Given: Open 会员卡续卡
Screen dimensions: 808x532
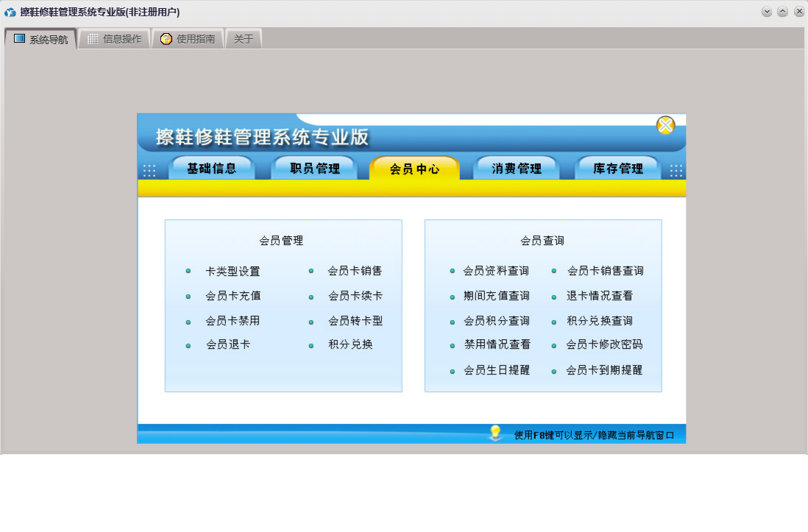Looking at the screenshot, I should point(355,296).
